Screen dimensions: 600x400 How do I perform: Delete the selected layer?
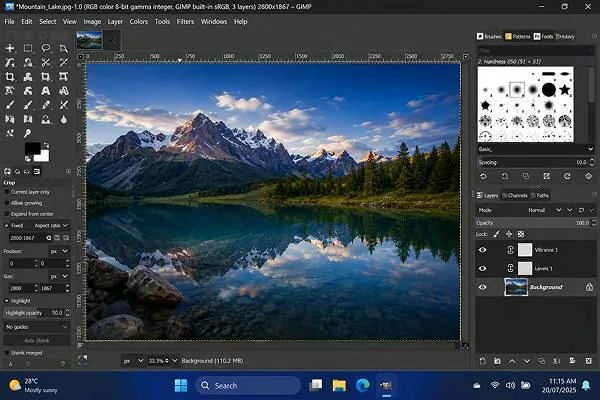[x=589, y=361]
